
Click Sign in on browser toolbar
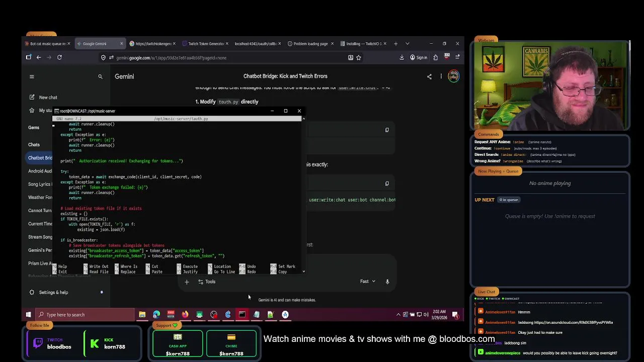tap(419, 58)
